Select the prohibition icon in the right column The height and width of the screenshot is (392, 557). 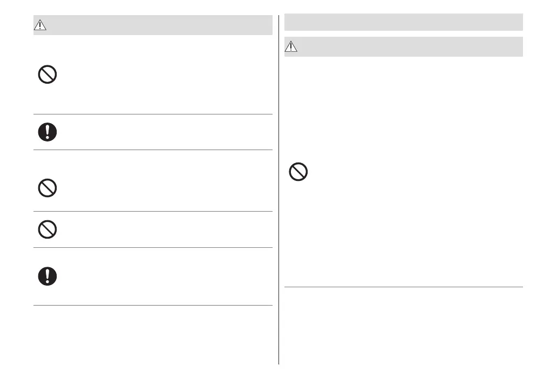coord(298,172)
